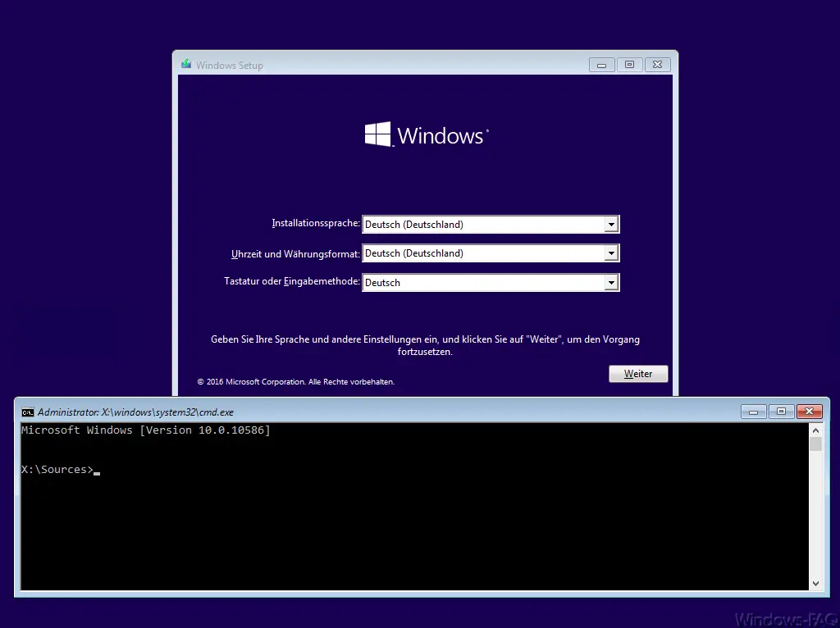Maximize the cmd.exe Administrator window
Viewport: 840px width, 628px height.
point(781,412)
